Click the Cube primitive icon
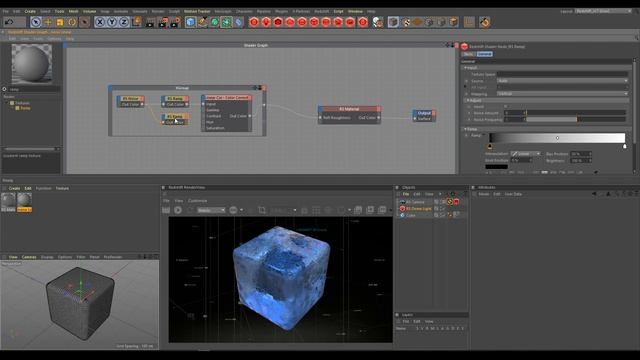The image size is (640, 360). [x=190, y=22]
